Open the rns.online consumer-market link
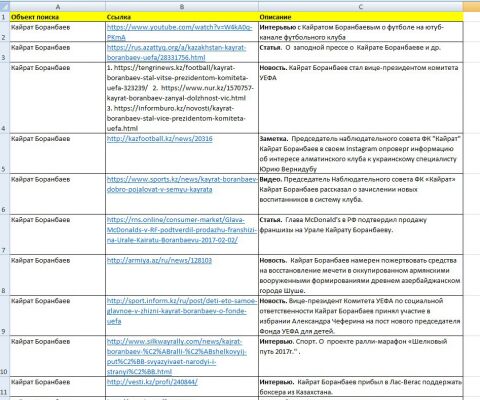The image size is (480, 400). 182,230
